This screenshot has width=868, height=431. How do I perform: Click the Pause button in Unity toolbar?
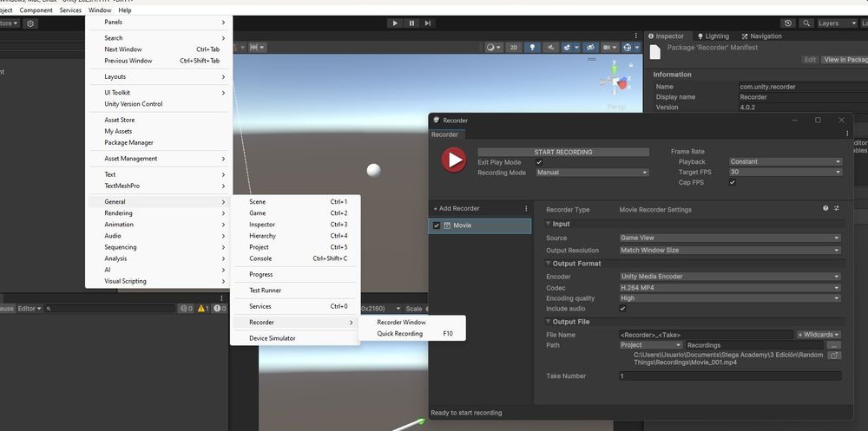pyautogui.click(x=411, y=23)
